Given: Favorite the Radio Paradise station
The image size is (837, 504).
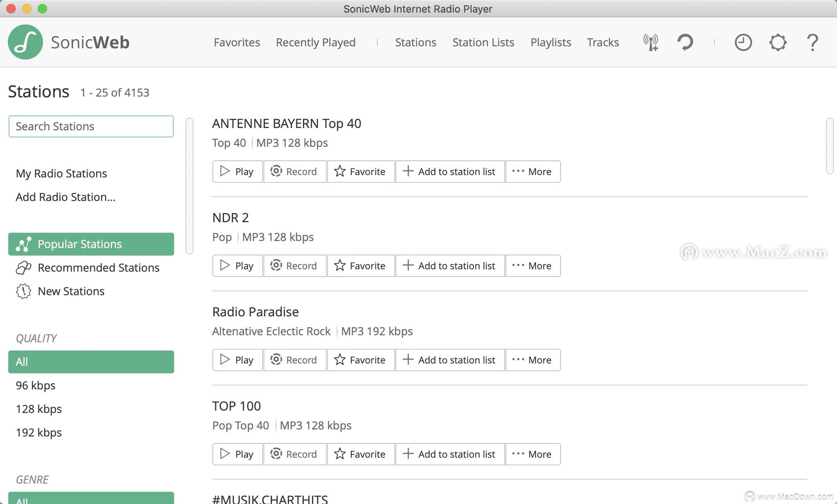Looking at the screenshot, I should click(x=361, y=360).
